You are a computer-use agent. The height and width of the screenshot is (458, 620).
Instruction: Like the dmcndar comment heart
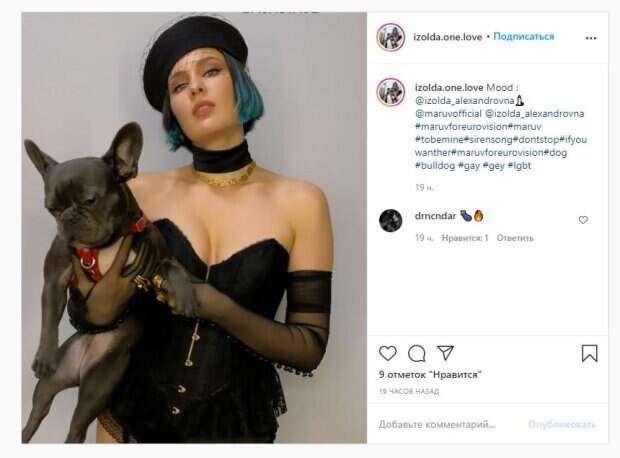point(583,220)
